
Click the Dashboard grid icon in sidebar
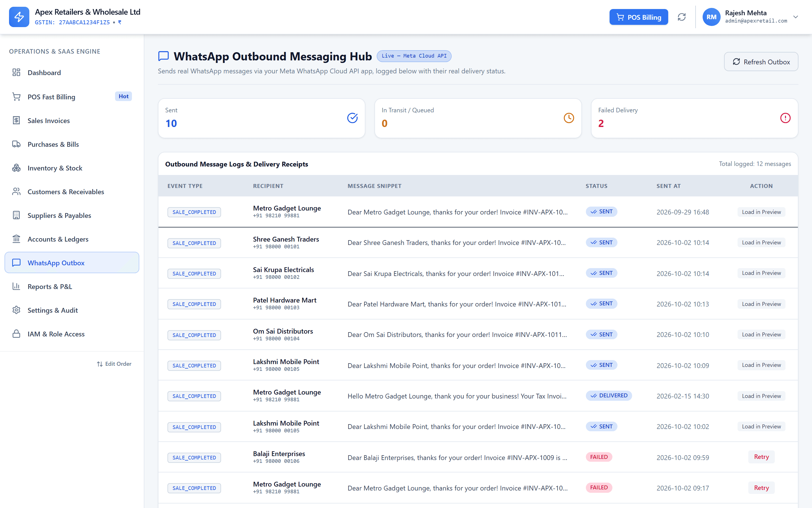16,72
